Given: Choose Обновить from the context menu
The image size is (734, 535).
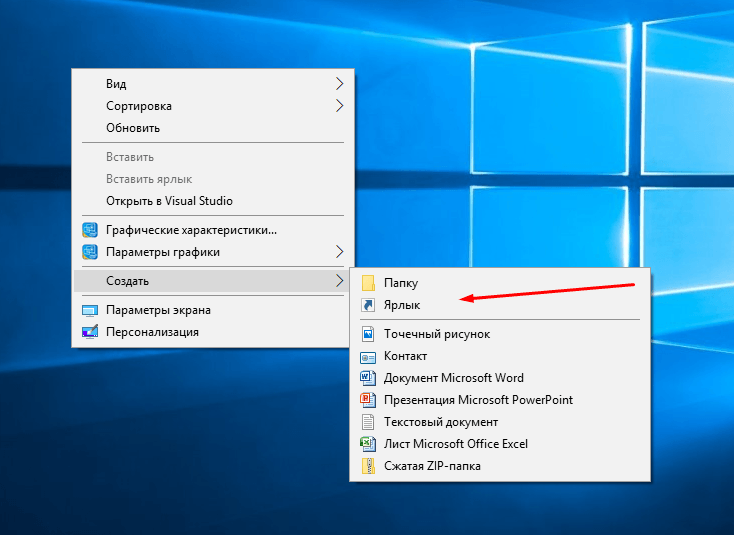Looking at the screenshot, I should coord(133,128).
